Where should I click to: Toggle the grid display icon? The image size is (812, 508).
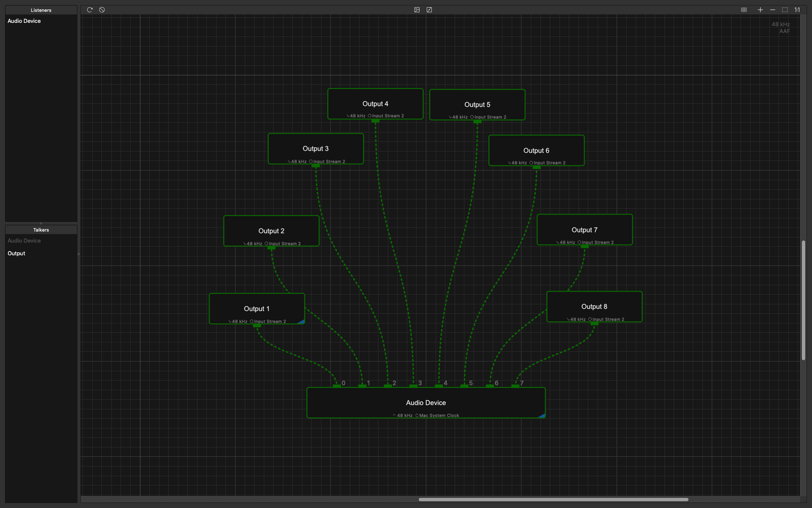[744, 10]
